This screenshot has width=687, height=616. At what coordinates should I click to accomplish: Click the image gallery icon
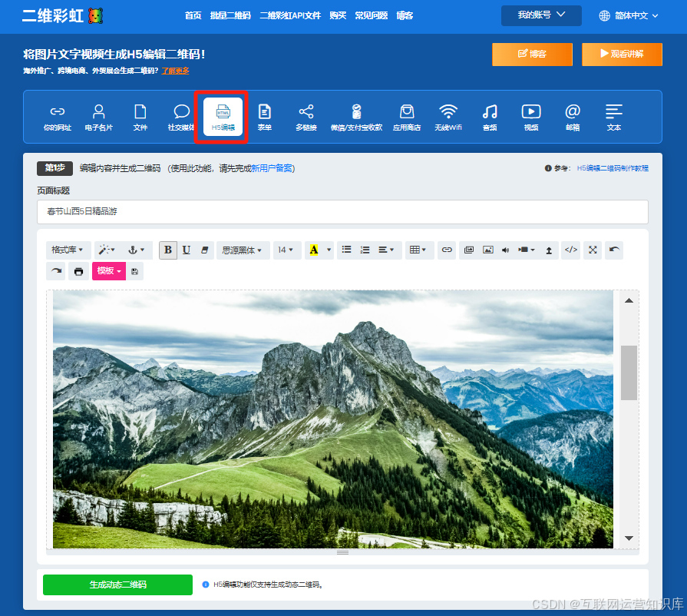point(469,250)
